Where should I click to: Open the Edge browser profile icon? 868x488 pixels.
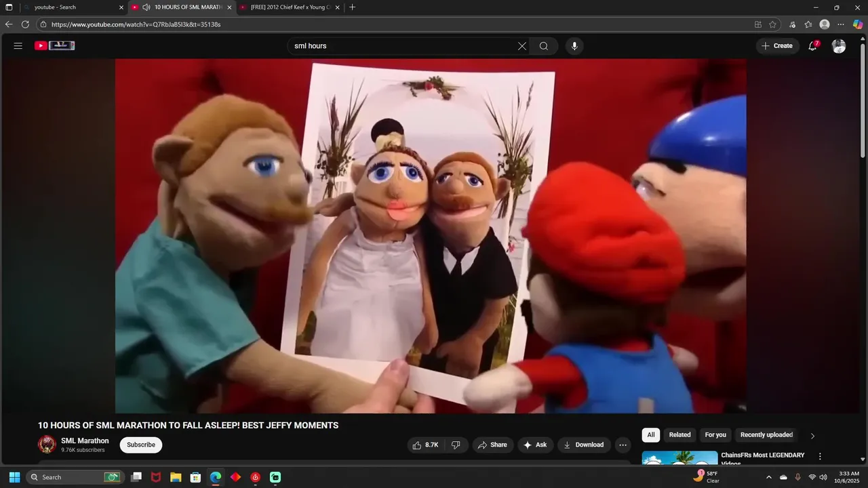[825, 24]
